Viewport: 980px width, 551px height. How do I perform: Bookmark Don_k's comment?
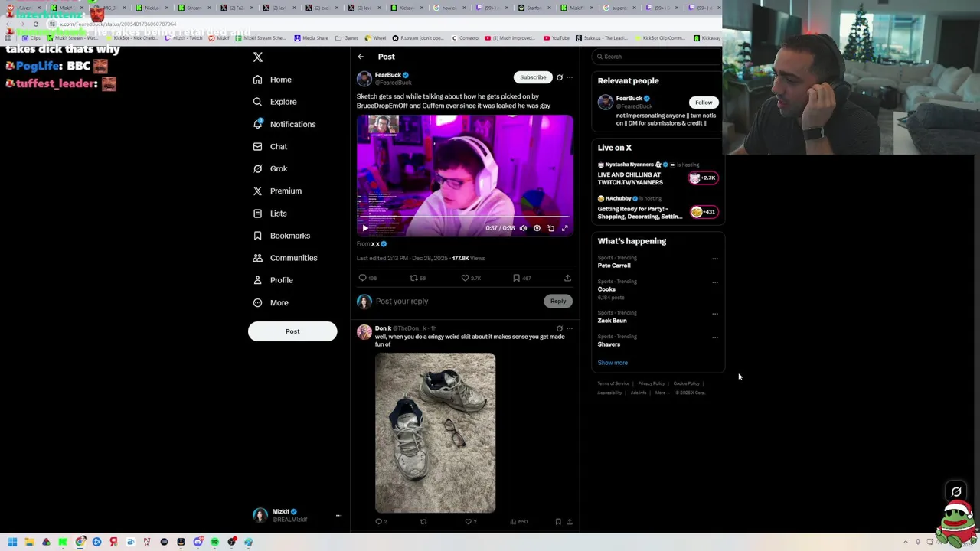click(558, 522)
